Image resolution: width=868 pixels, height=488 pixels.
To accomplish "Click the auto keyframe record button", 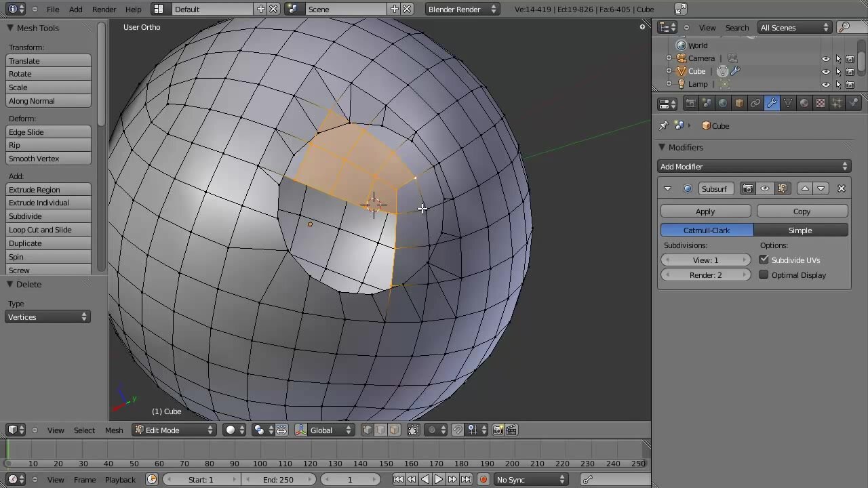I will click(484, 479).
